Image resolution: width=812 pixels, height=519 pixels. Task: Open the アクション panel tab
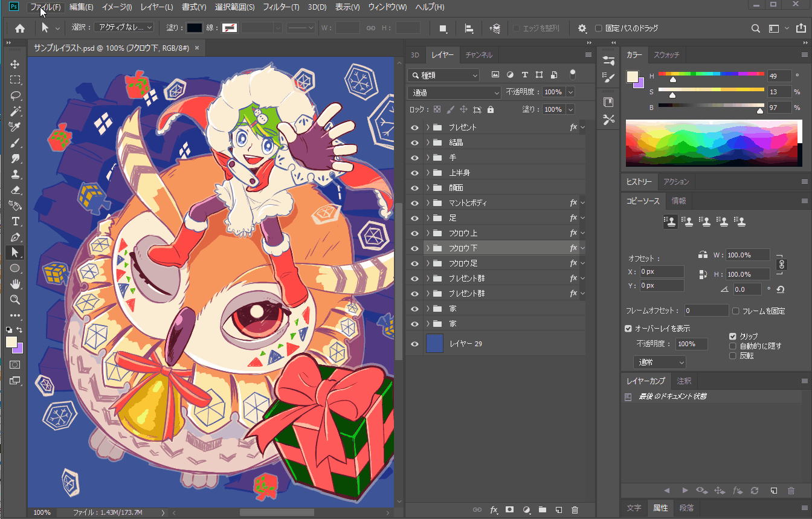(x=675, y=182)
